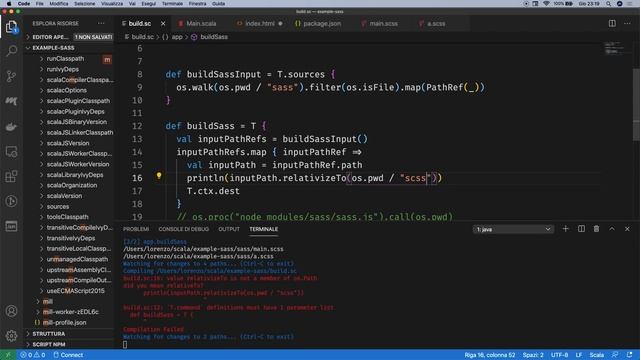Click the editor vertical scrollbar
This screenshot has width=640, height=360.
point(636,105)
